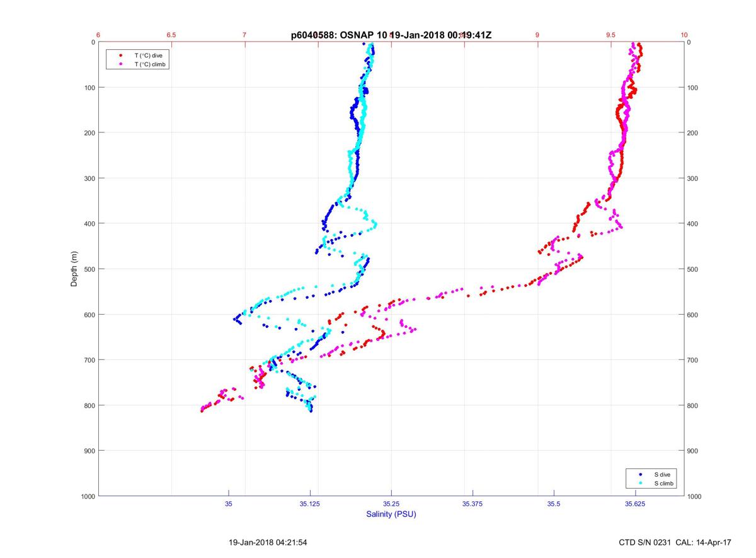Click the red '6' temperature tick label
Image resolution: width=756 pixels, height=558 pixels.
(98, 35)
